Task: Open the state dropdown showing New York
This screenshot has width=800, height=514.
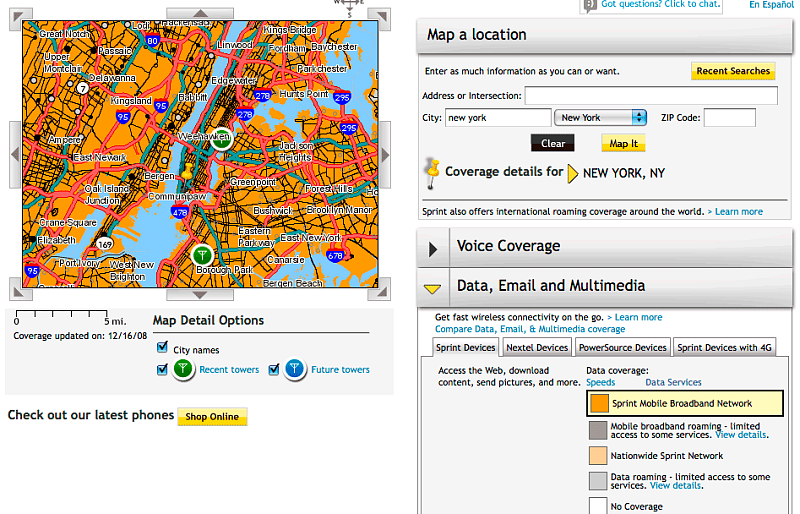Action: pos(601,117)
